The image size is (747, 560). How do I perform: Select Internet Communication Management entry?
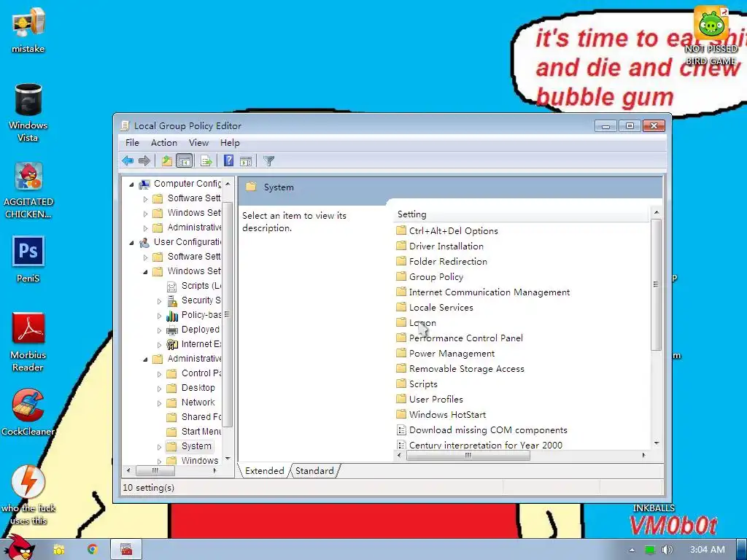(483, 292)
